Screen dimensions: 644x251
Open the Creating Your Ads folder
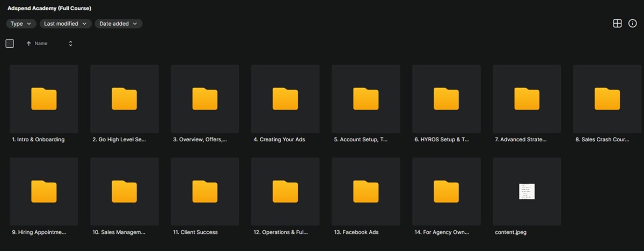[x=285, y=99]
